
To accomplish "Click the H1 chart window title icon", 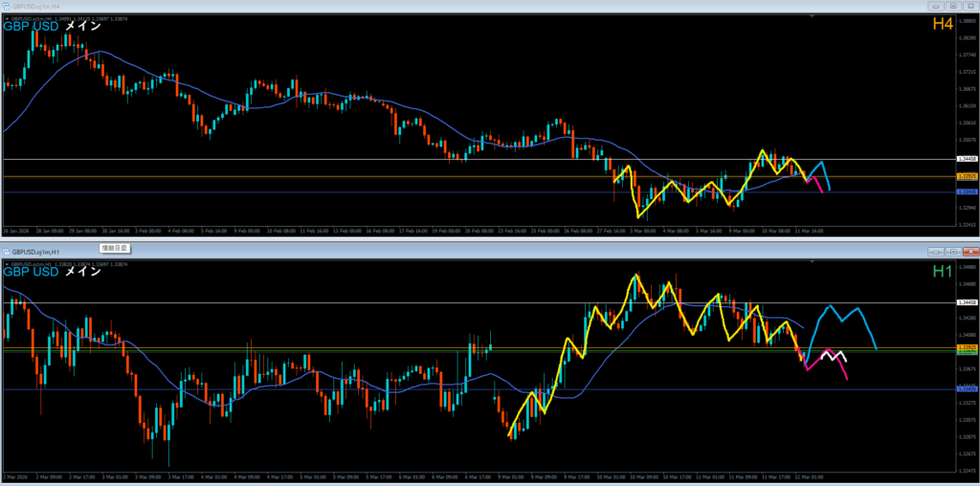I will click(6, 251).
